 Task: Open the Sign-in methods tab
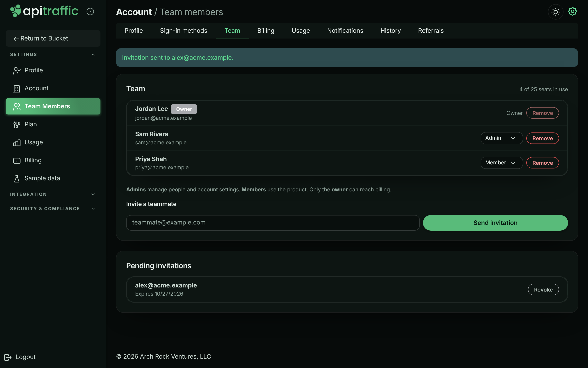click(x=184, y=31)
